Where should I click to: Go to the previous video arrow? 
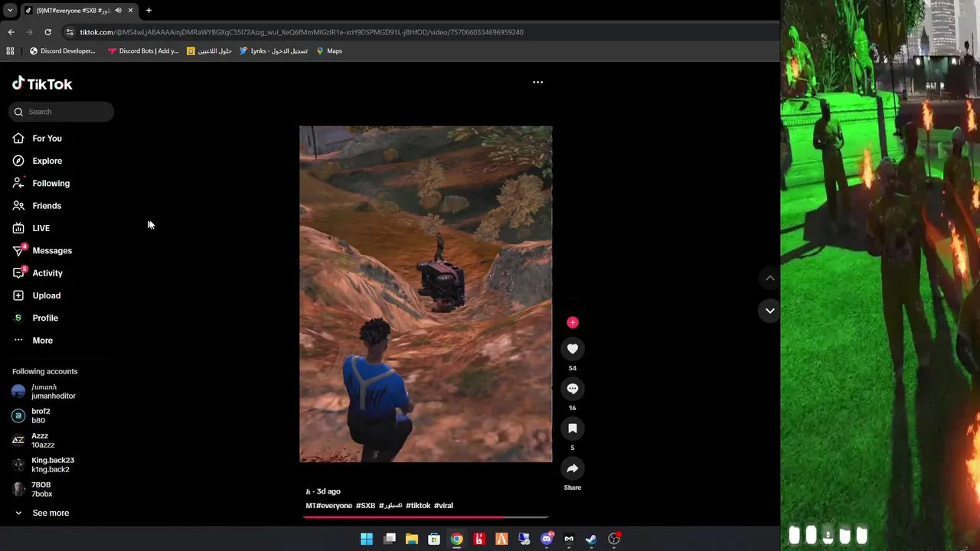tap(770, 279)
